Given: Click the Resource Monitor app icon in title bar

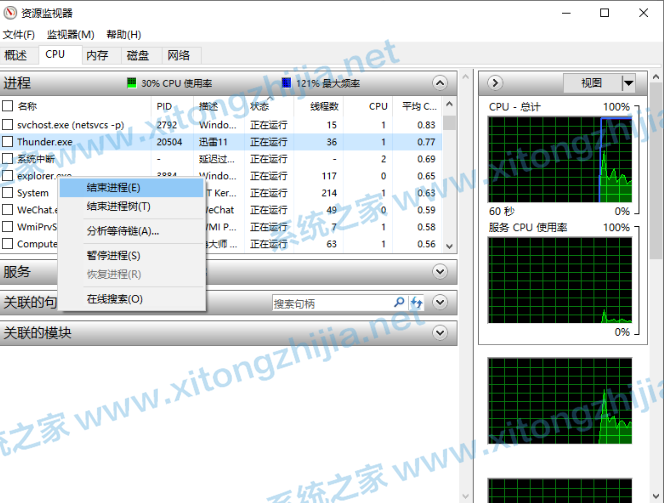Looking at the screenshot, I should [10, 13].
